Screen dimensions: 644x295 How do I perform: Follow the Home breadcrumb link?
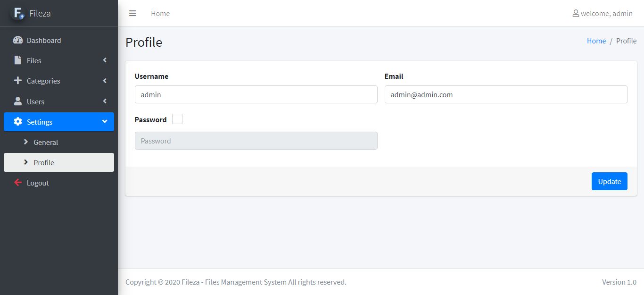coord(596,41)
